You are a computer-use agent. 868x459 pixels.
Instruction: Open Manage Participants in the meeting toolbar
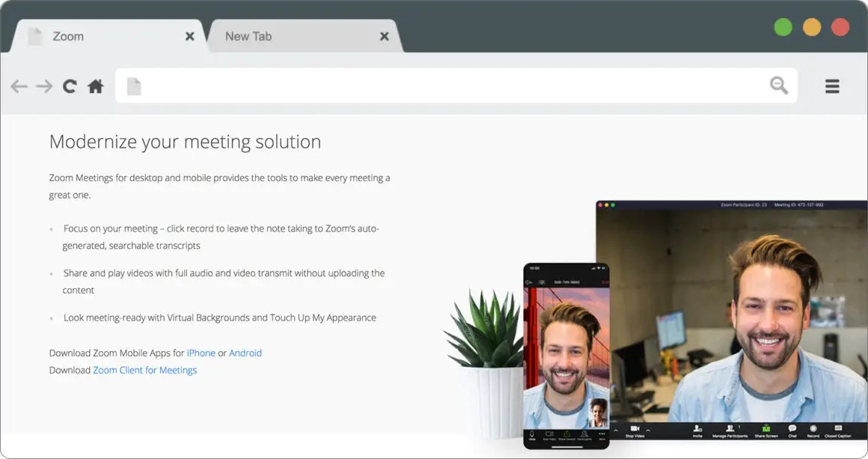tap(730, 431)
